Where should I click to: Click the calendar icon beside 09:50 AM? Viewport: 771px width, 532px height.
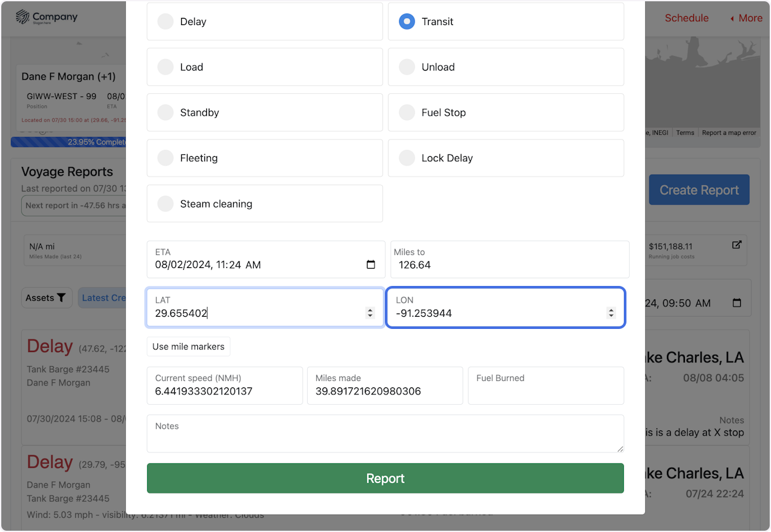pos(737,303)
